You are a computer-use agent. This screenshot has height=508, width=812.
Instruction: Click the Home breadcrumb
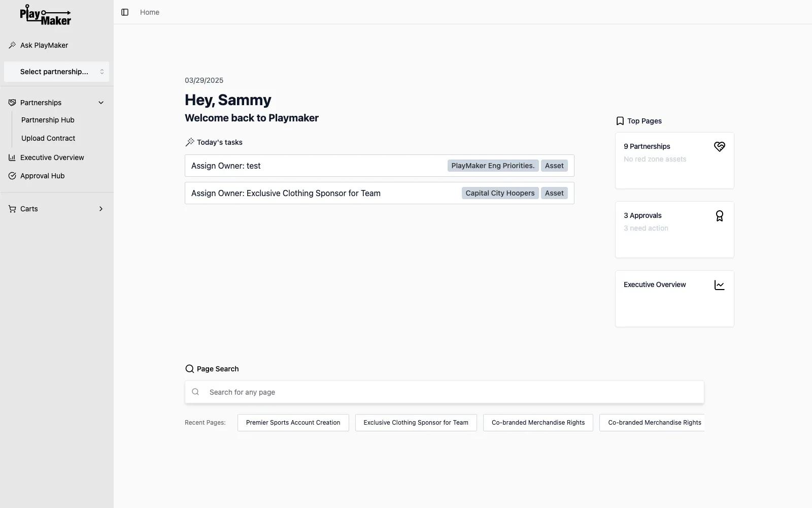click(x=150, y=12)
